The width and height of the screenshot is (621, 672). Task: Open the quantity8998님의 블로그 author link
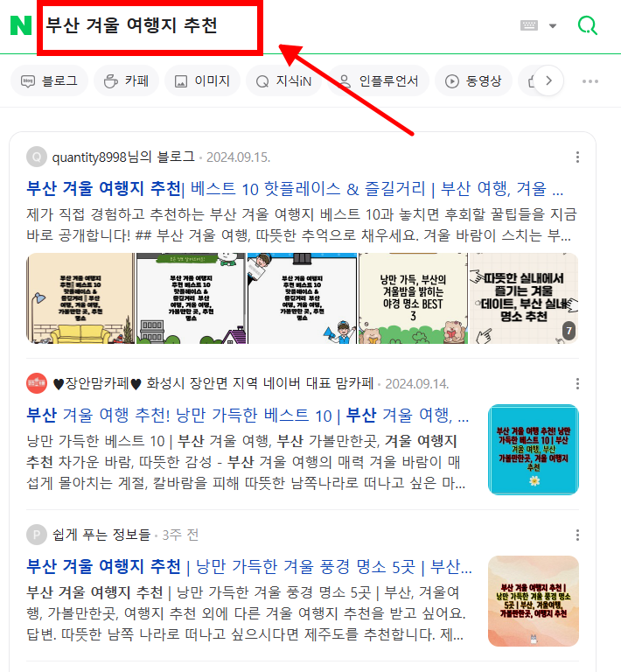pos(123,157)
